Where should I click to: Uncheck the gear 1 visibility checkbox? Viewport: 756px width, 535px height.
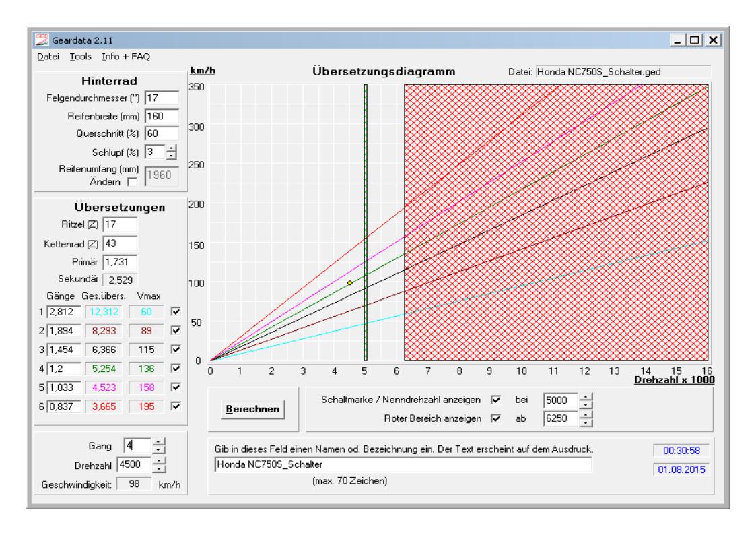click(176, 311)
